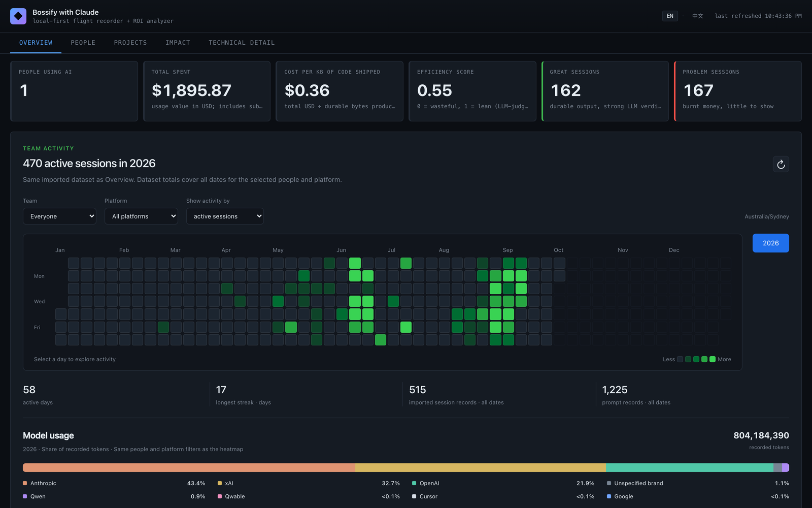The image size is (812, 508).
Task: Open the Total Spent $1,895.87 card
Action: click(x=207, y=91)
